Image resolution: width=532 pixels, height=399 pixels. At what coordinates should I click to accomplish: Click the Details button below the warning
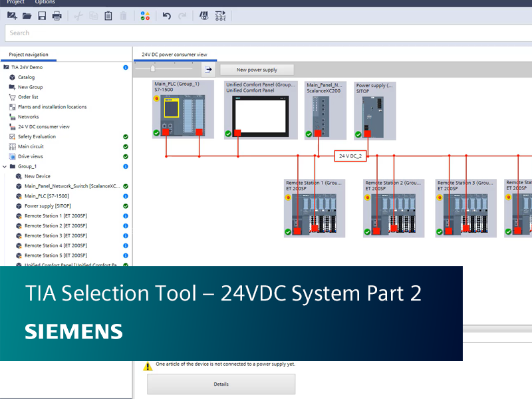(x=221, y=384)
